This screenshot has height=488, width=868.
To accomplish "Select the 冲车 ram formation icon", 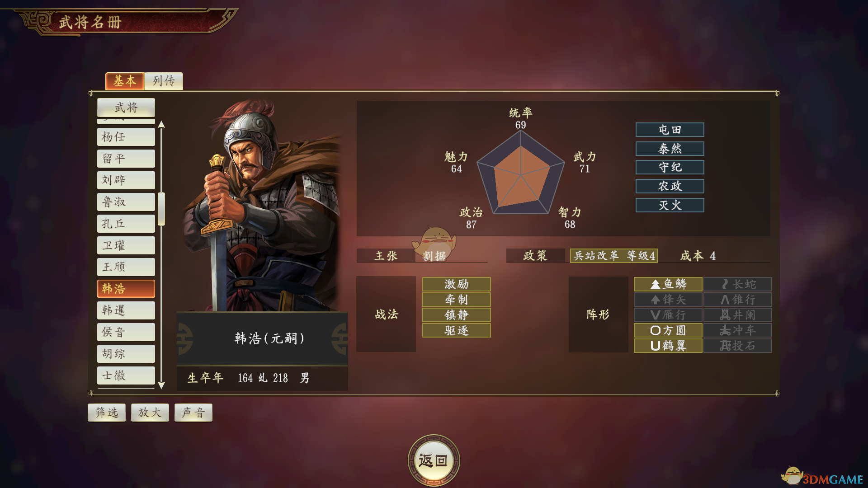I will pyautogui.click(x=737, y=330).
